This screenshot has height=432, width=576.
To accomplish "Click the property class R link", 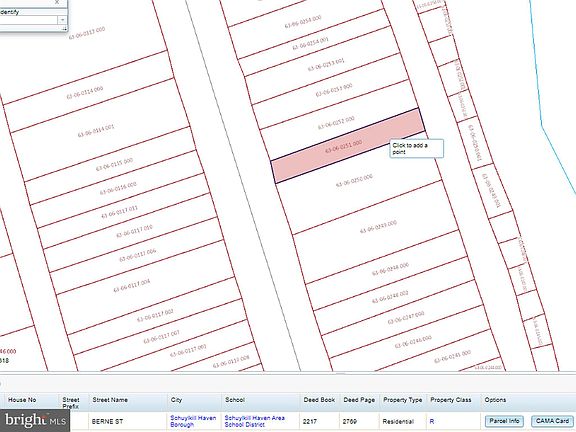I will point(432,421).
